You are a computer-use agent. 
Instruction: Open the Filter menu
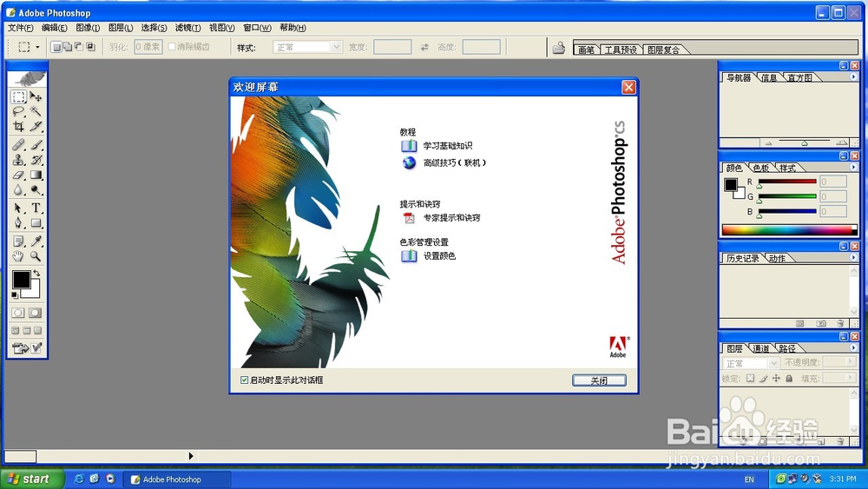tap(187, 28)
